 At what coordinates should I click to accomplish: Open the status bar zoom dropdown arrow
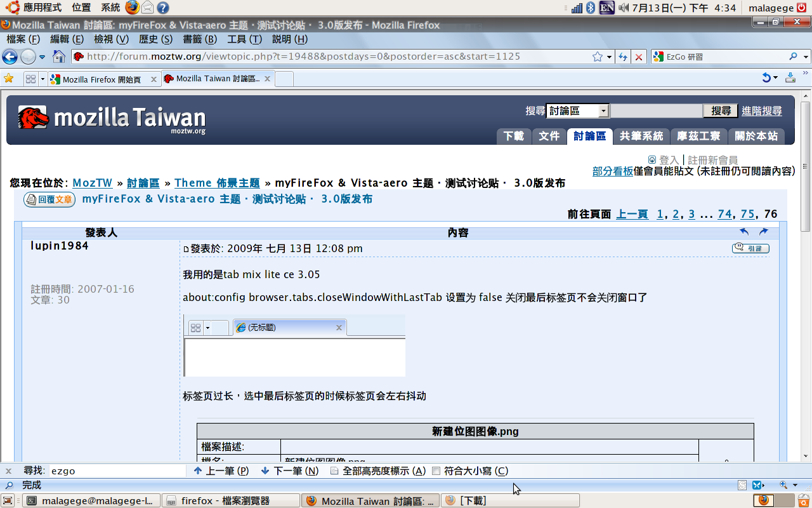795,485
